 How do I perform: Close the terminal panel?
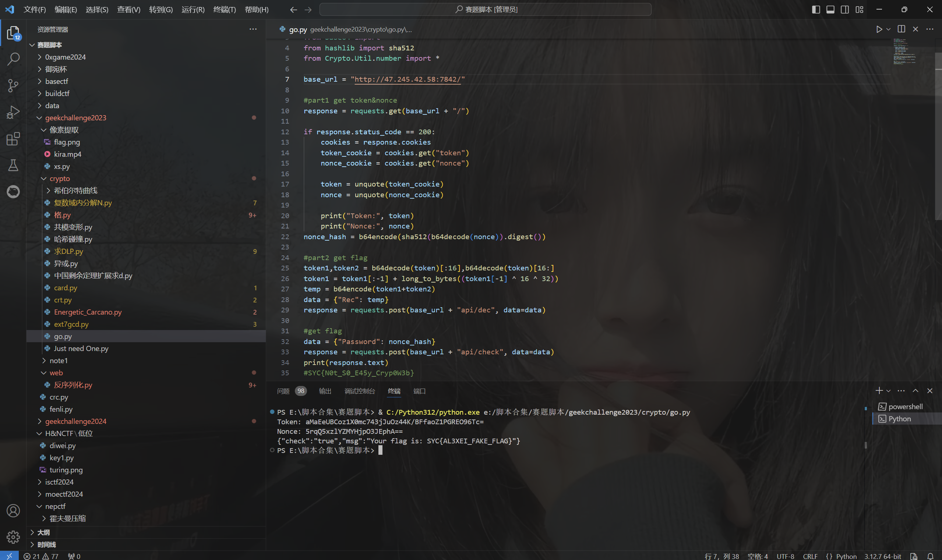[x=930, y=391]
